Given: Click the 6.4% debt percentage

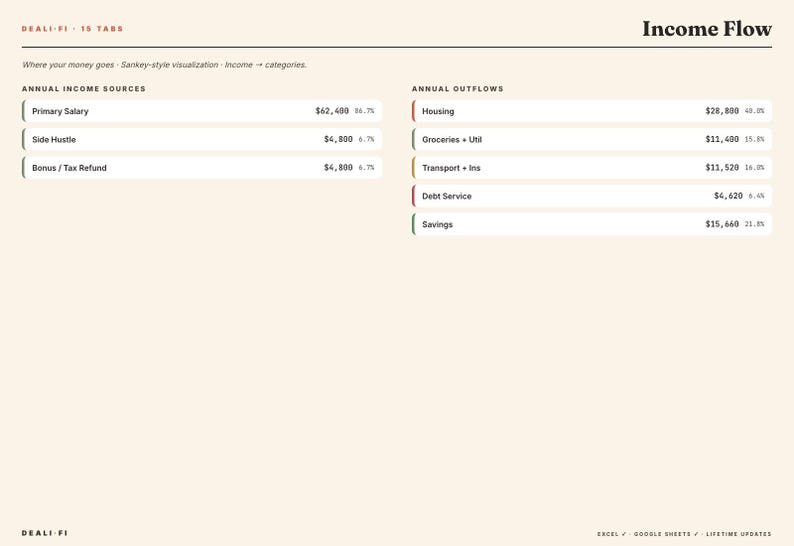Looking at the screenshot, I should coord(757,196).
